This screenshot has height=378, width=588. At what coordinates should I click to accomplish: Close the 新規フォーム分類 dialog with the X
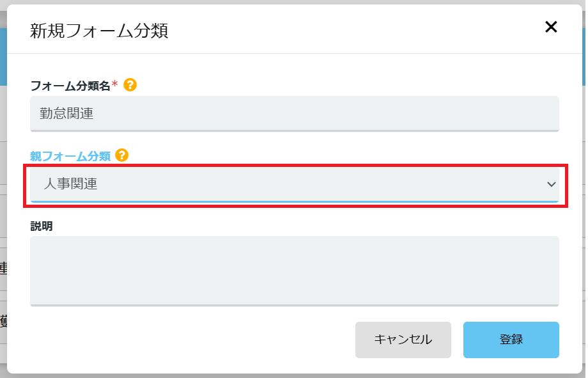tap(551, 27)
